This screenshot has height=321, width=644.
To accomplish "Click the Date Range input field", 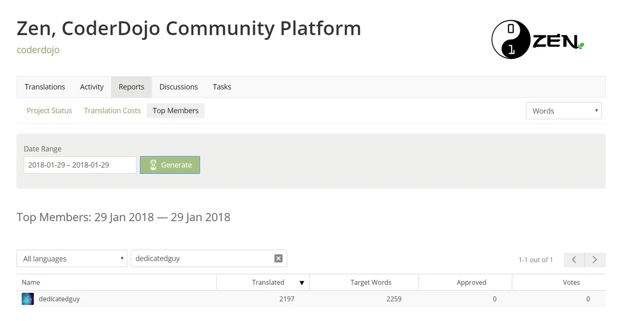I will click(x=80, y=165).
